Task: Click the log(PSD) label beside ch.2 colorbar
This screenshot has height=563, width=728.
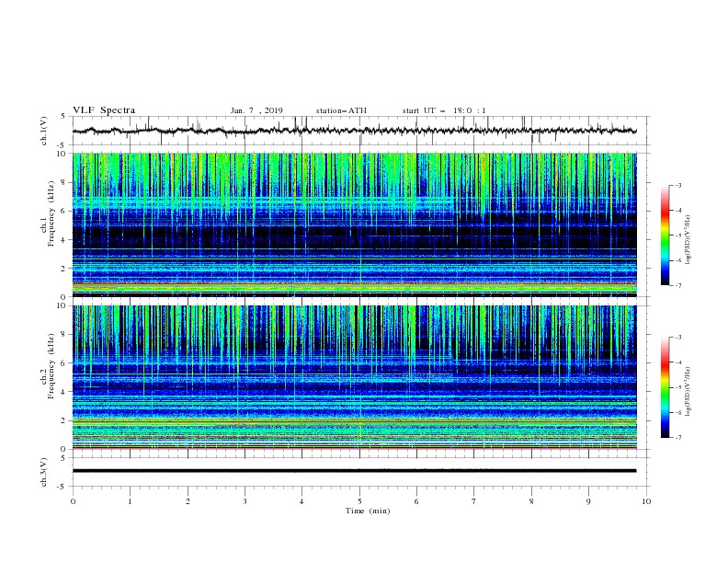Action: pyautogui.click(x=688, y=392)
